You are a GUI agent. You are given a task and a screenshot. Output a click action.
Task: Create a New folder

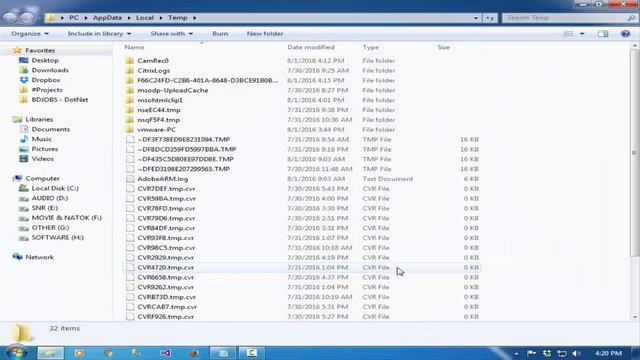(265, 34)
